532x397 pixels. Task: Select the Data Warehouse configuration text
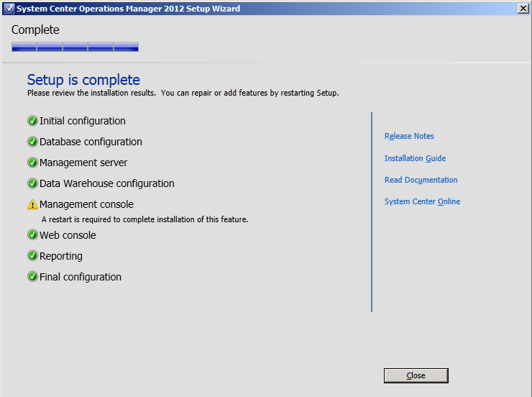107,183
